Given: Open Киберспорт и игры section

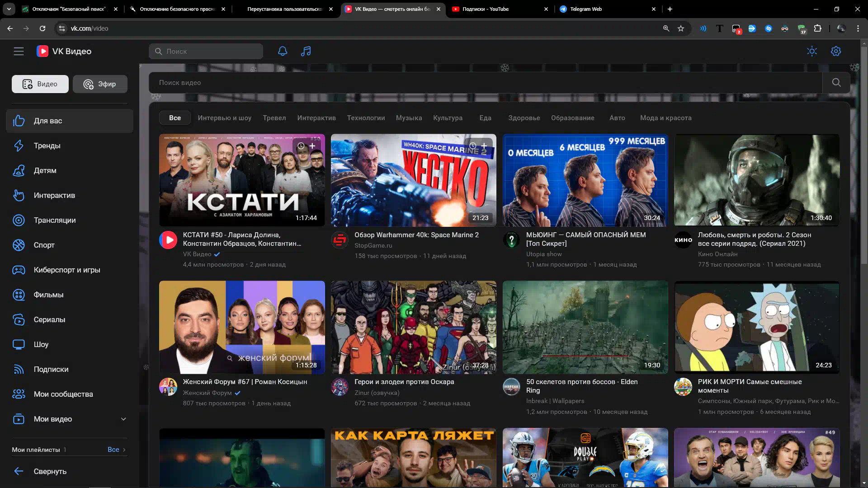Looking at the screenshot, I should coord(70,270).
